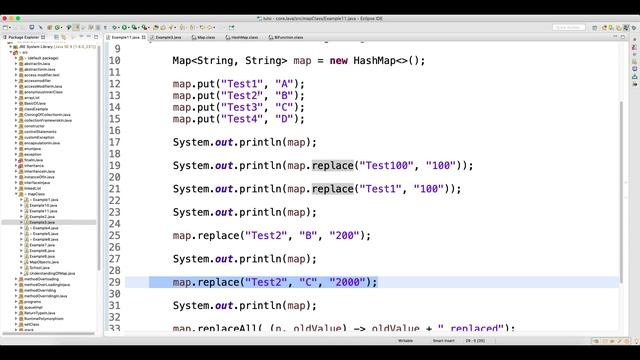This screenshot has height=360, width=640.
Task: Expand the arrayList package
Action: pos(16,98)
